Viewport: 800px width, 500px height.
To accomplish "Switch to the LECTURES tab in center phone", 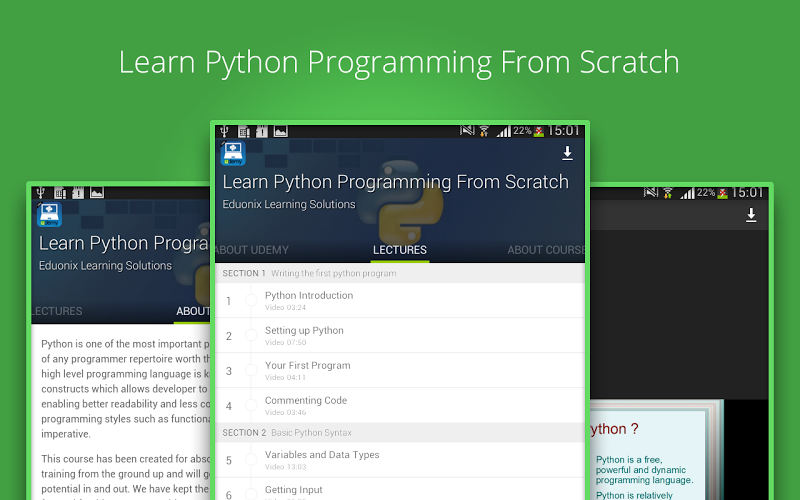I will tap(399, 250).
